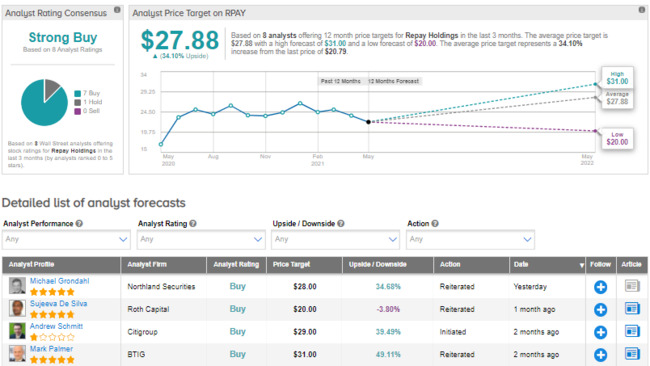
Task: Open Sujeeva De Silva's analyst profile link
Action: [x=58, y=303]
